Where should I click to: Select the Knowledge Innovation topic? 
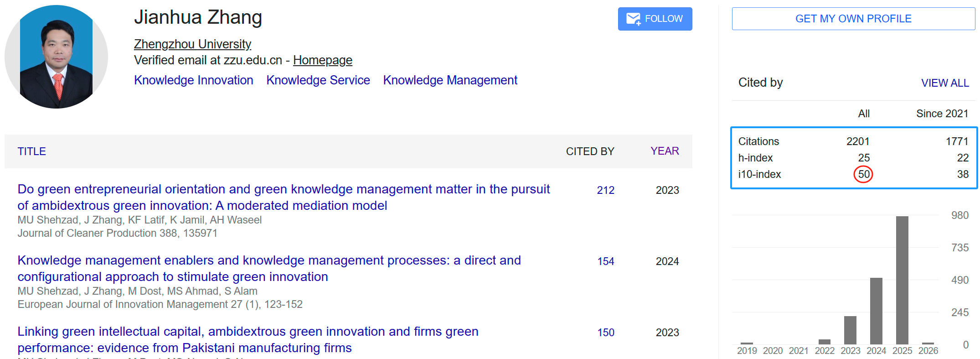coord(193,80)
